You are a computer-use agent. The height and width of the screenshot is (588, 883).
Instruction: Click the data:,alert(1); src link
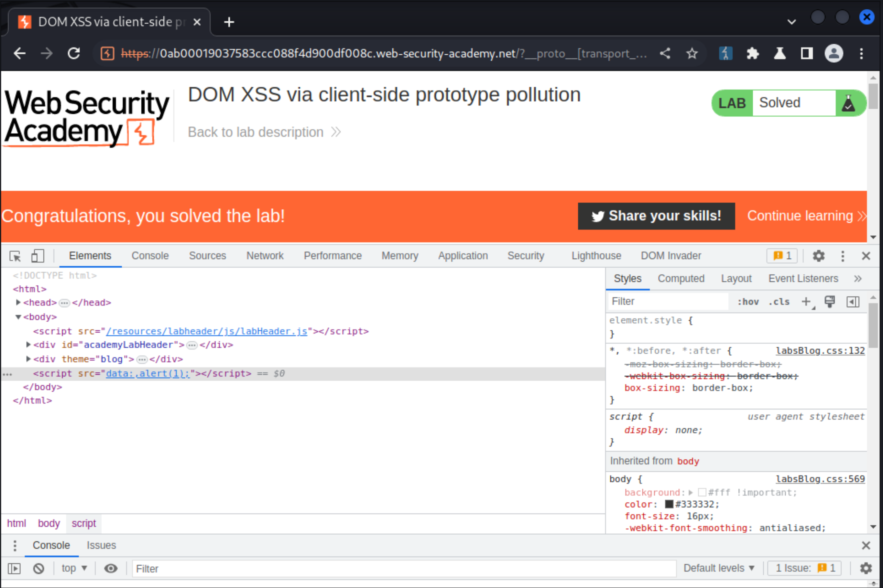click(x=148, y=373)
